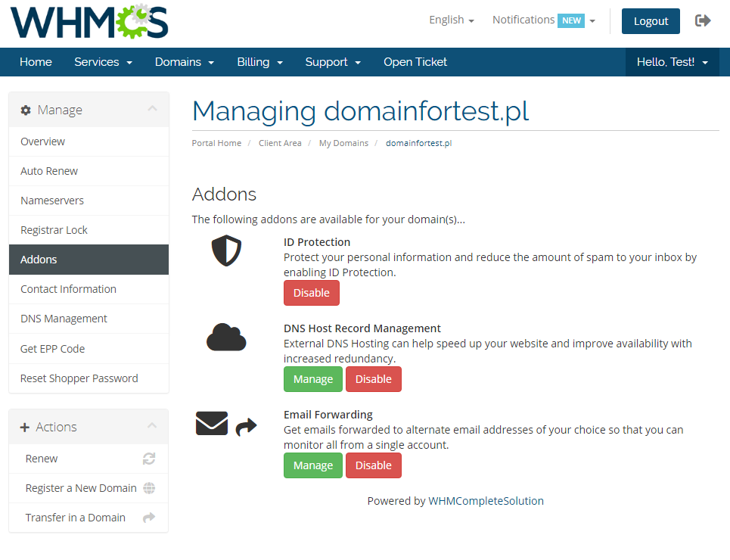Open the Hello, Test! account dropdown
The height and width of the screenshot is (560, 730).
pyautogui.click(x=673, y=62)
